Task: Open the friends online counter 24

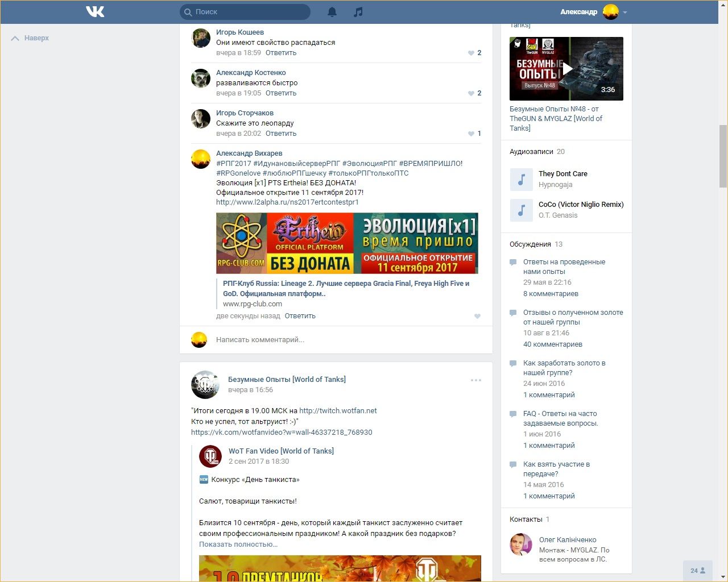Action: tap(698, 571)
